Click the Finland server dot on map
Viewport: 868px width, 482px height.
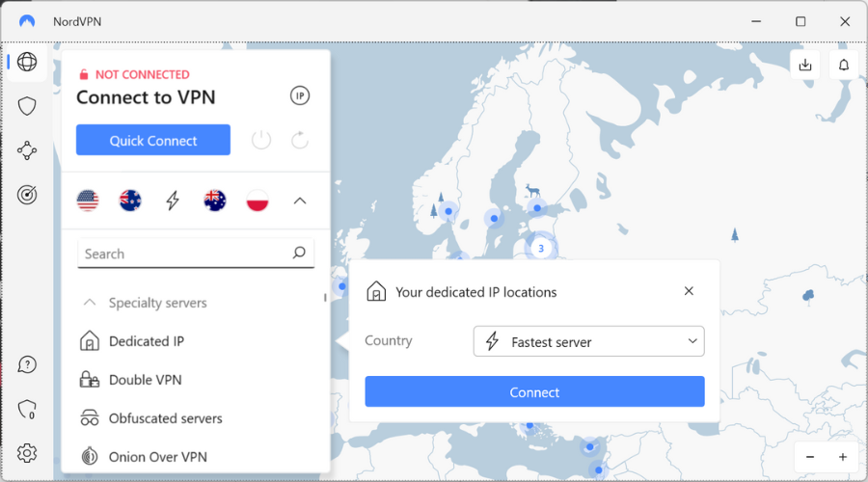537,208
